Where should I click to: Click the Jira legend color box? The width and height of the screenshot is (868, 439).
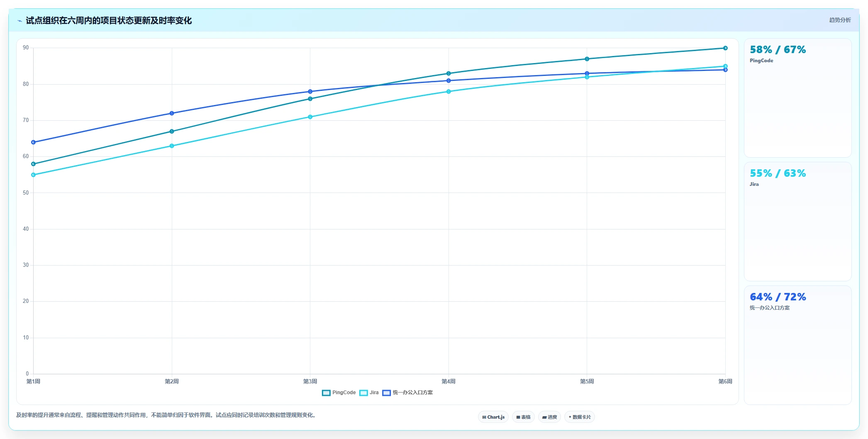363,393
